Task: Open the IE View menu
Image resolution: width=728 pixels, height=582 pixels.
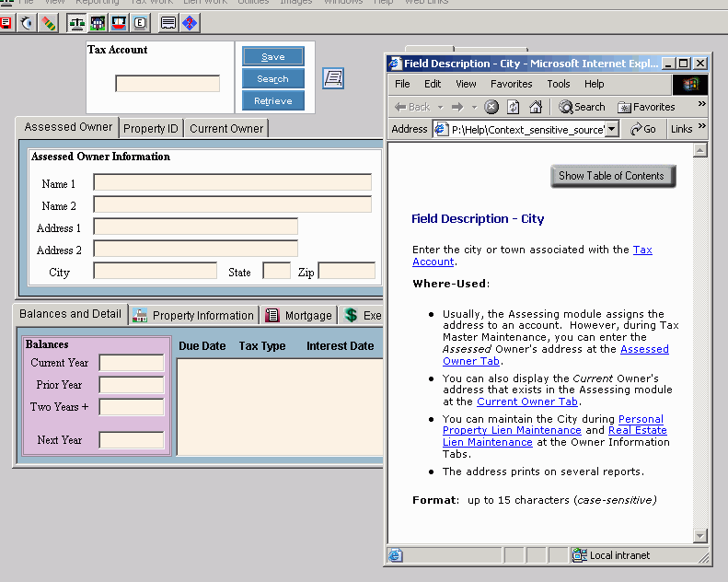Action: tap(466, 84)
